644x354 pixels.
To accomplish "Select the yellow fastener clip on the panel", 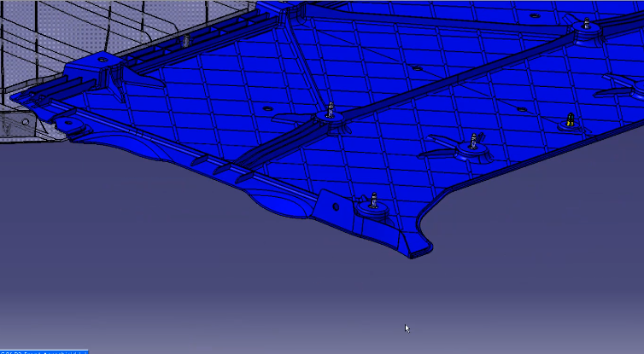I will coord(571,120).
